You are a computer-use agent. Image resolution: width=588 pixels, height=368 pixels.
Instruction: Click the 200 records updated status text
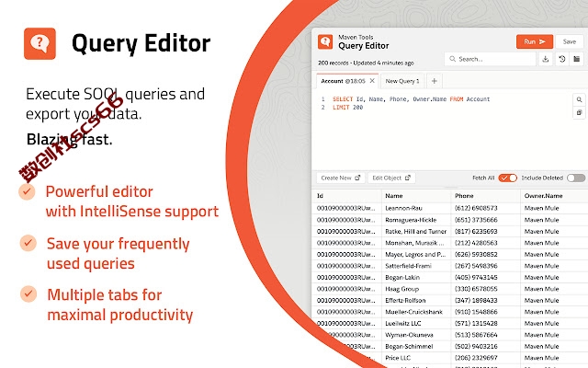pyautogui.click(x=366, y=63)
